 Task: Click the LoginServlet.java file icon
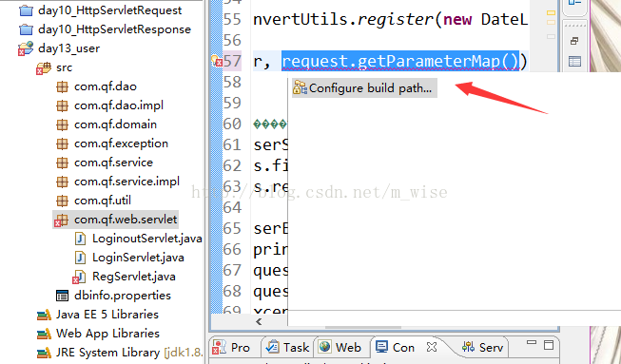click(81, 258)
